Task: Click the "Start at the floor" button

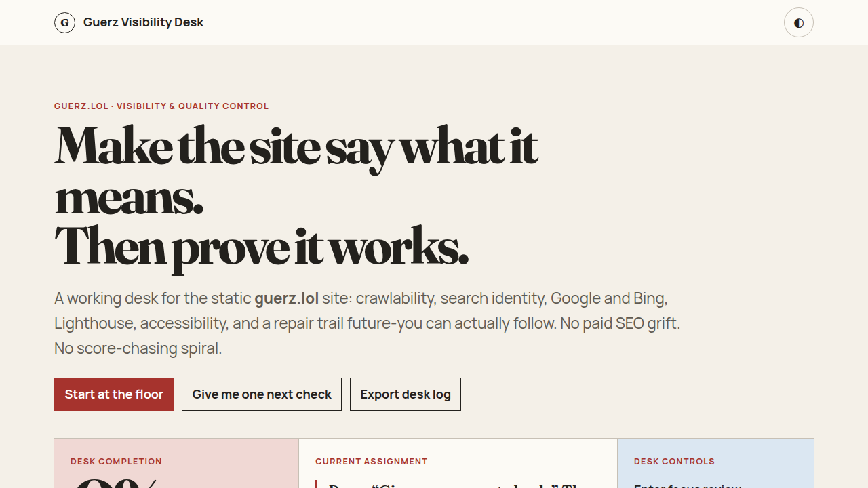Action: [x=114, y=394]
